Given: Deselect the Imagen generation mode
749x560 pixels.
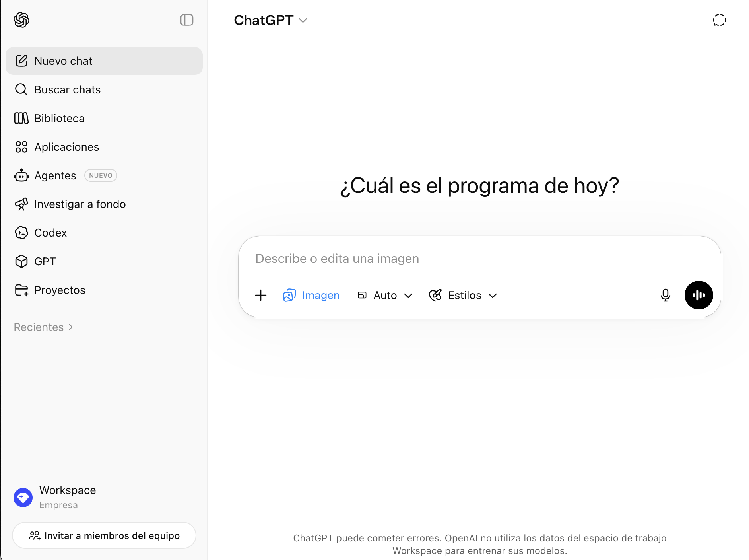Looking at the screenshot, I should point(311,295).
